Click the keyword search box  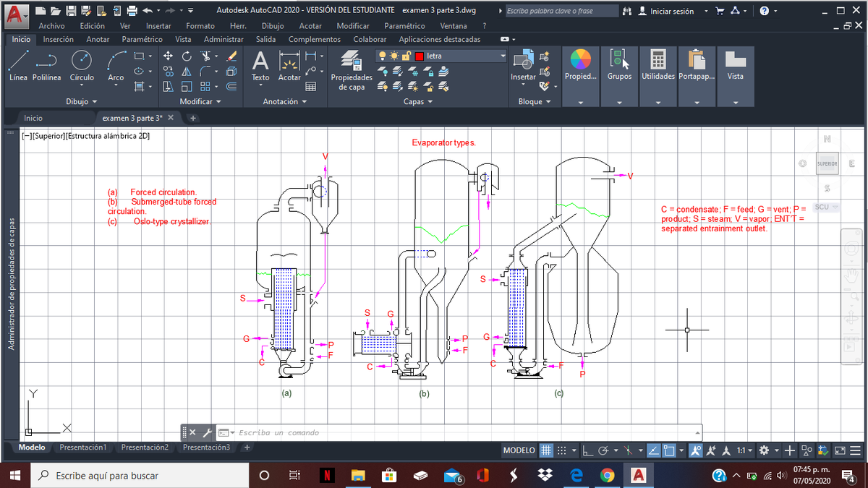[561, 11]
